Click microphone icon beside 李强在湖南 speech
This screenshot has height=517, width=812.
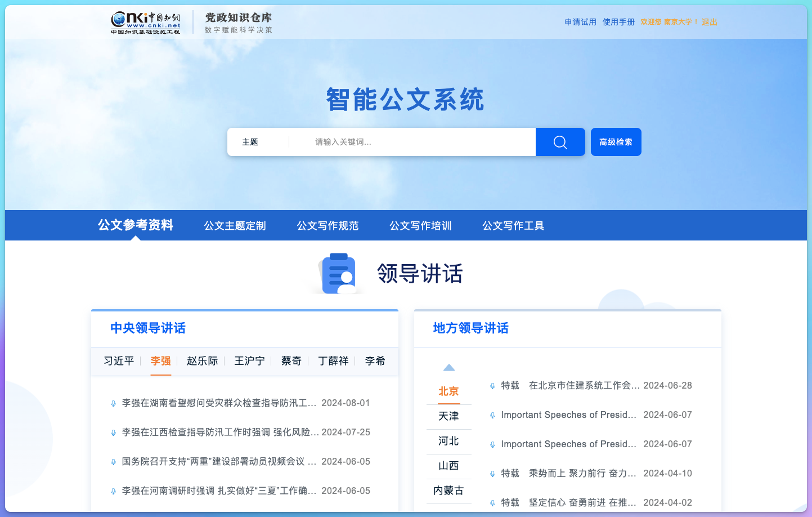[114, 403]
